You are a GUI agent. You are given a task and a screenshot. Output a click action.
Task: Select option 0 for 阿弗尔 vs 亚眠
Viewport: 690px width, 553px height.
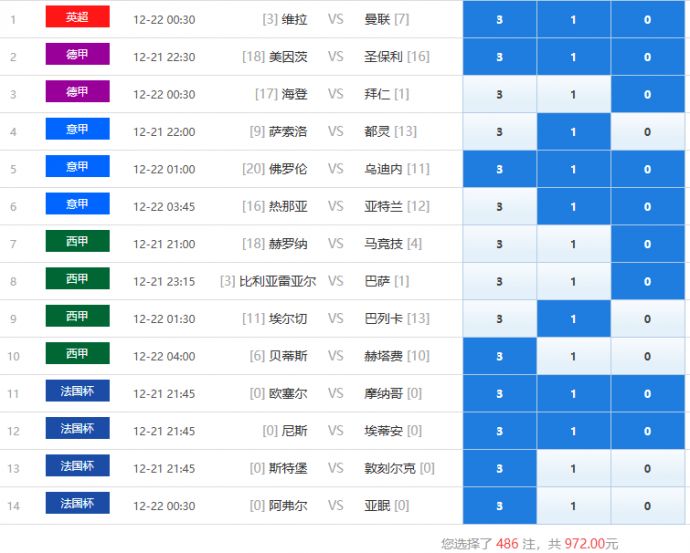click(x=647, y=506)
